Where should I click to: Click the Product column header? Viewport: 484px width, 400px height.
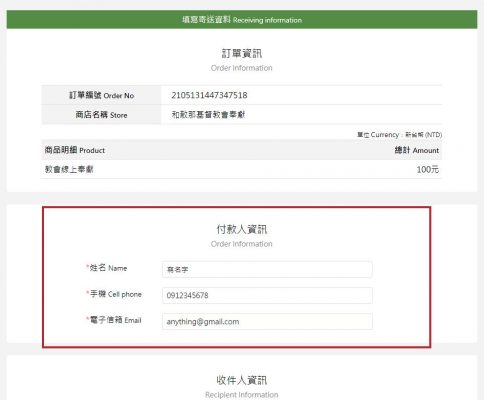(x=75, y=150)
